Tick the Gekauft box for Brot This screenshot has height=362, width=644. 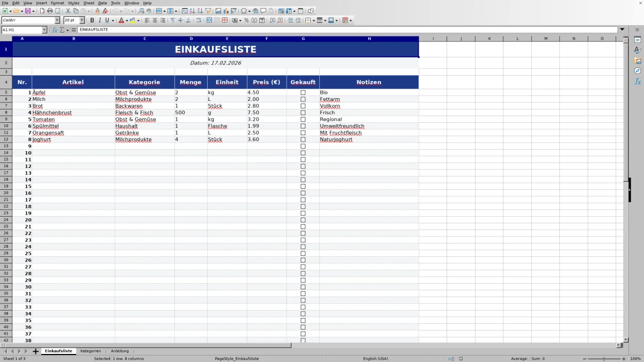[x=303, y=106]
